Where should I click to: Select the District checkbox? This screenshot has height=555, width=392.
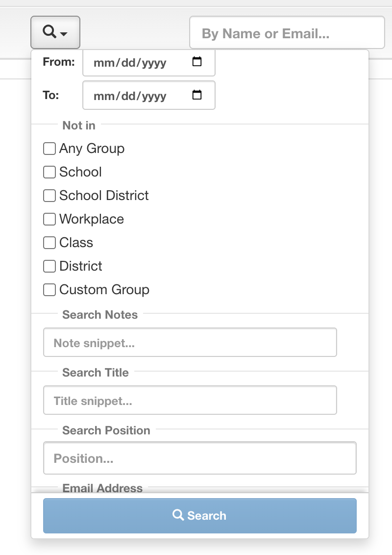(49, 266)
